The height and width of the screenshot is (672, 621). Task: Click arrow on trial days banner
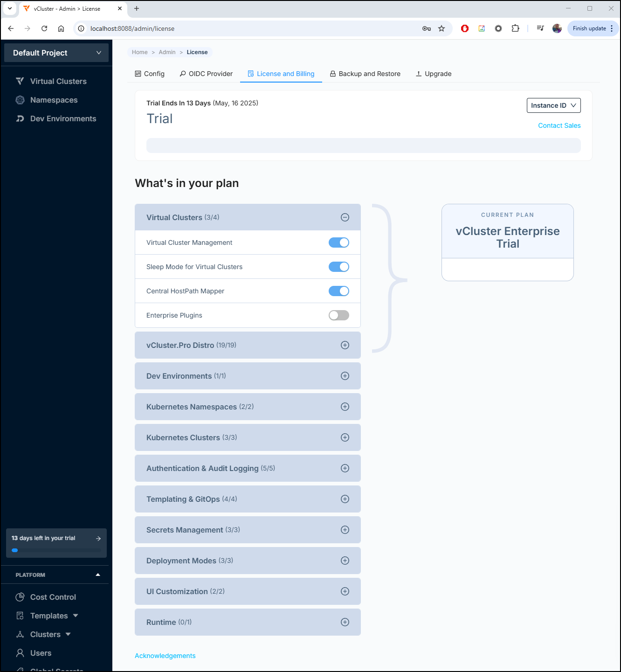click(x=98, y=538)
